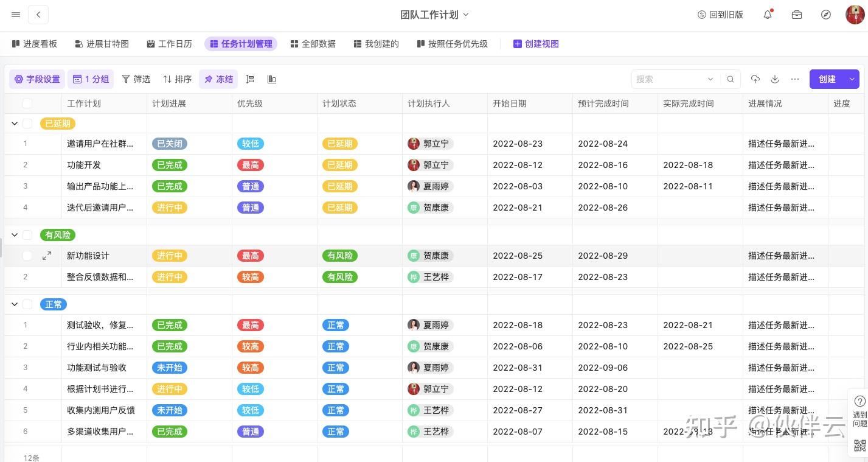Open the search field dropdown arrow
The height and width of the screenshot is (462, 868).
710,79
